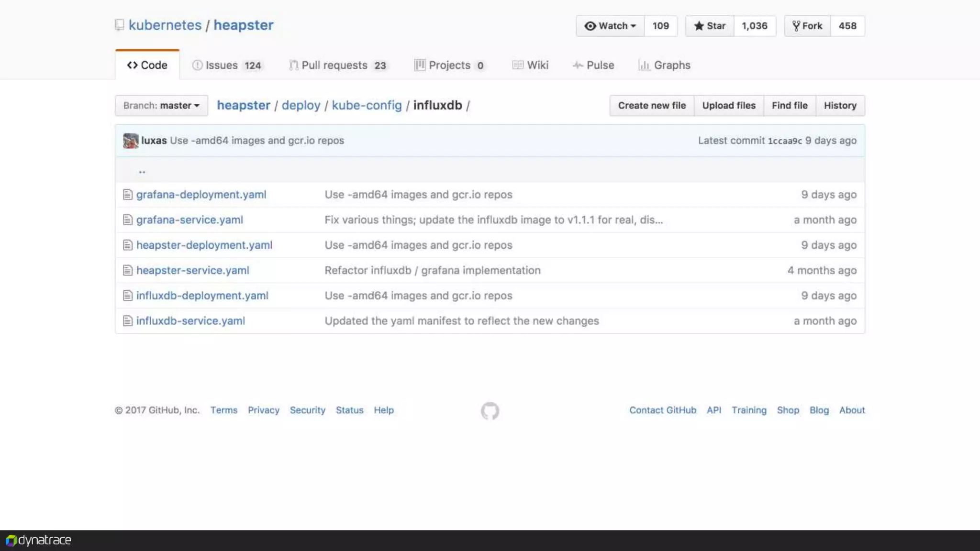The height and width of the screenshot is (551, 980).
Task: Click file icon beside grafana-deployment.yaml
Action: (127, 195)
